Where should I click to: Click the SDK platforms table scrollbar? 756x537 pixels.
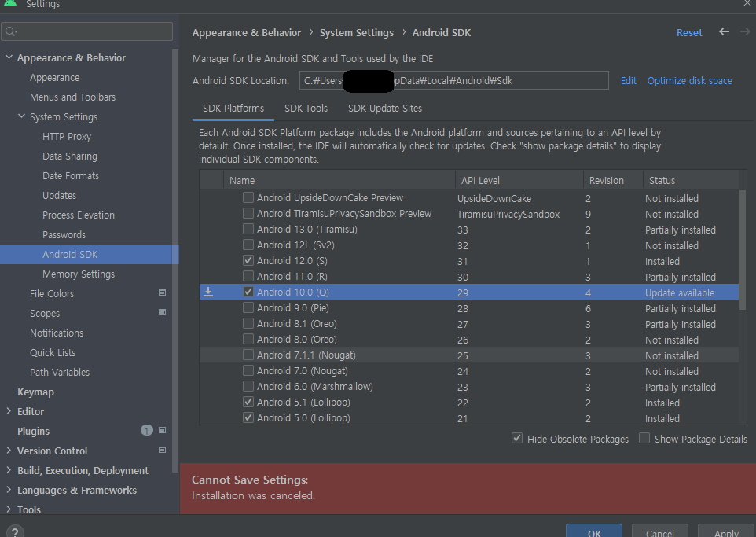743,249
